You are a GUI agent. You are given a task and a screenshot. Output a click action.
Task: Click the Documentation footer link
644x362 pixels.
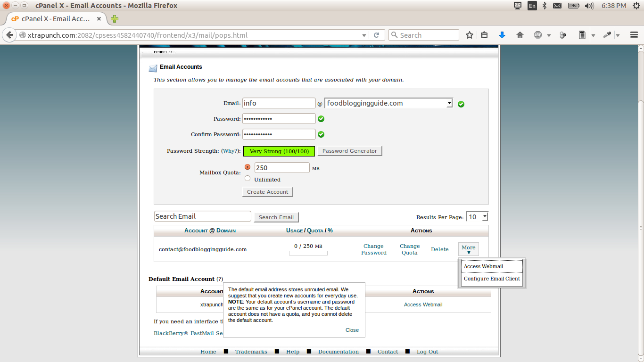tap(339, 352)
